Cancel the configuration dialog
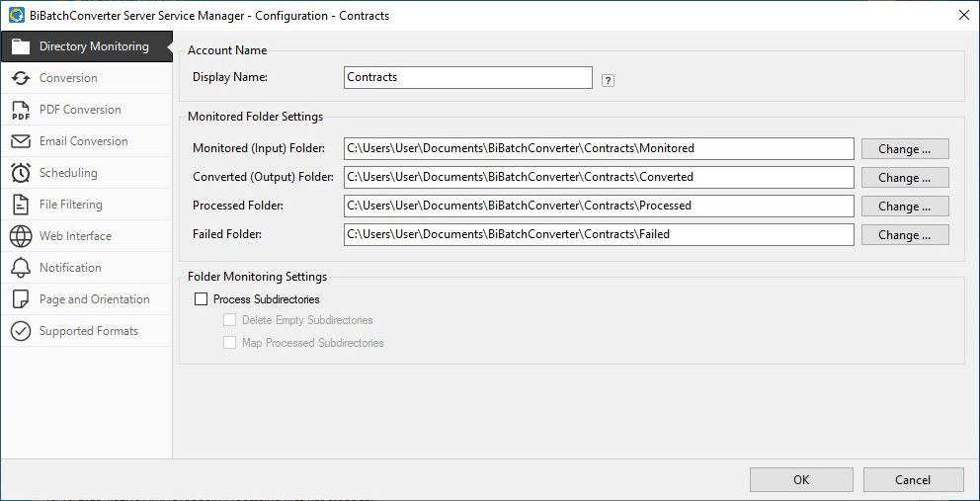Screen dimensions: 980x501 [913, 480]
